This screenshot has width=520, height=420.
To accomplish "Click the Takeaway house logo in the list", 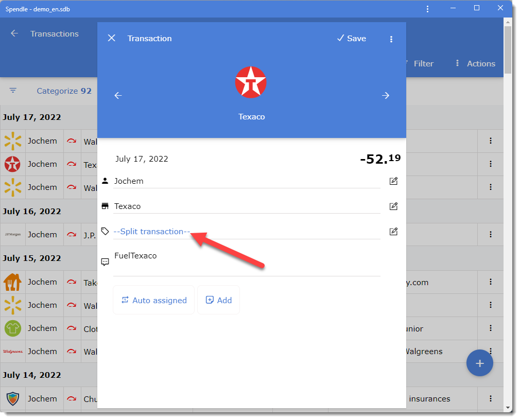I will [x=12, y=282].
